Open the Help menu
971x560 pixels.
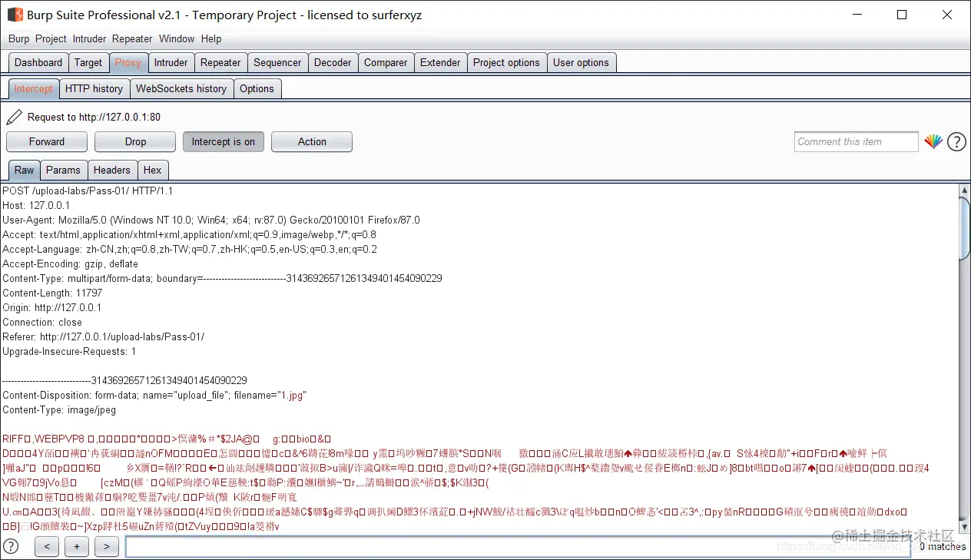click(x=211, y=38)
